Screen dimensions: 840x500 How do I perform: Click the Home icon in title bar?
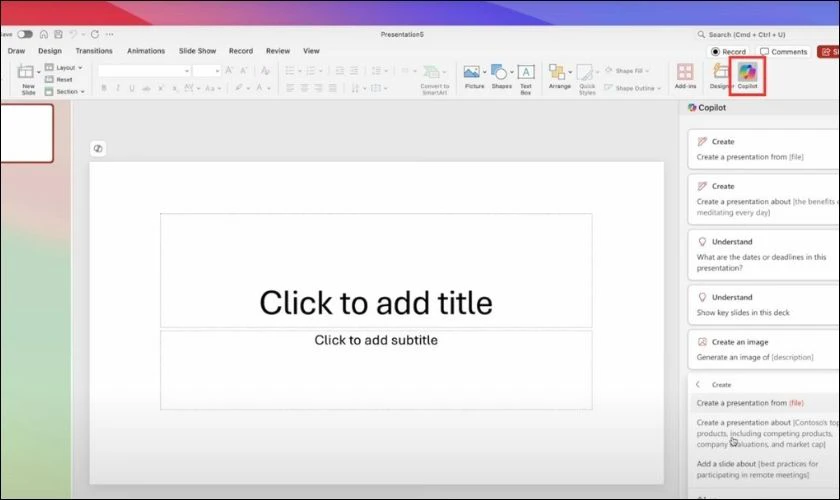[x=43, y=34]
